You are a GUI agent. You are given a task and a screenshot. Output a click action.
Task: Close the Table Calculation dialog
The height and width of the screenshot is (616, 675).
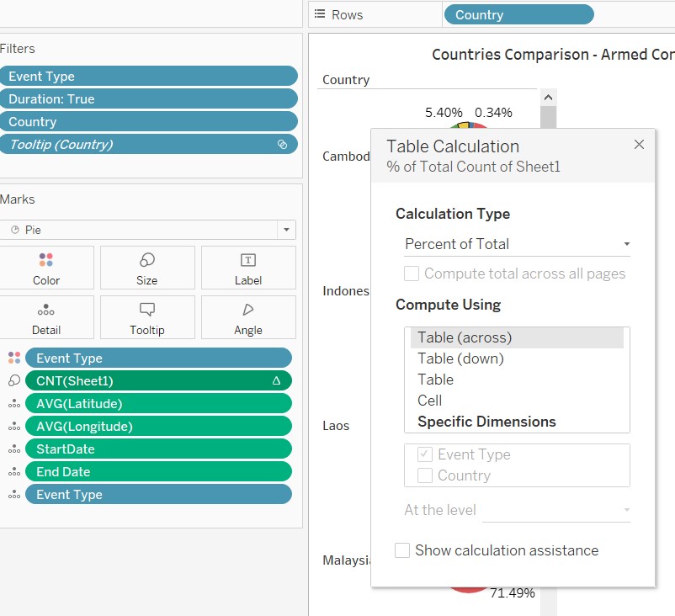[x=639, y=145]
